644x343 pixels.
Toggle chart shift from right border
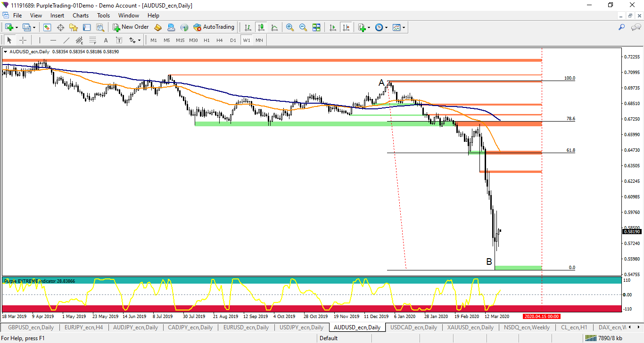(347, 27)
